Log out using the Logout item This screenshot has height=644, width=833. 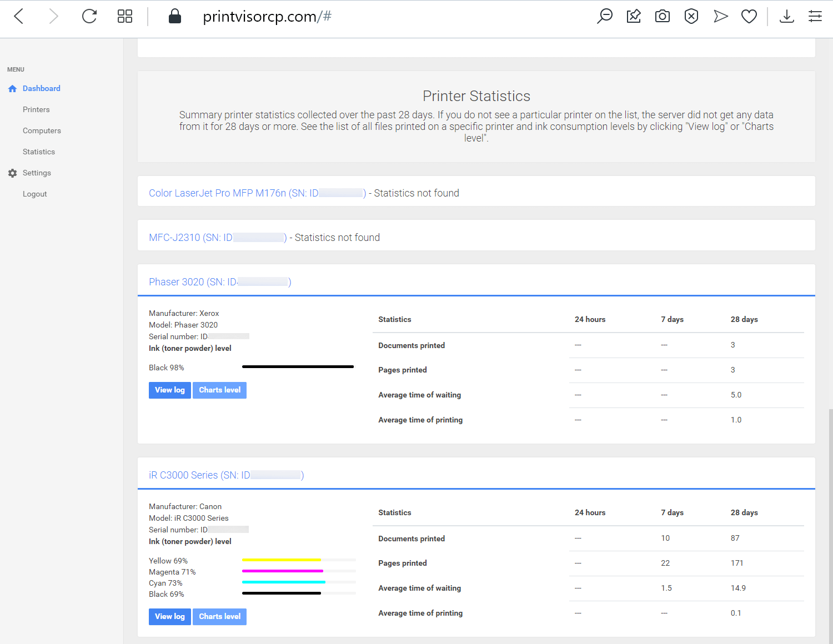click(x=34, y=194)
